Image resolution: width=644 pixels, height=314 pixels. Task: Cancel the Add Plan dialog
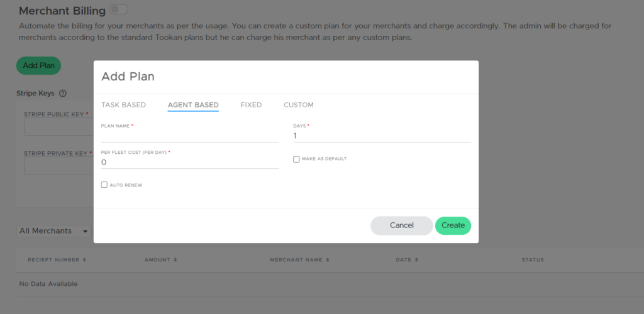pyautogui.click(x=402, y=225)
